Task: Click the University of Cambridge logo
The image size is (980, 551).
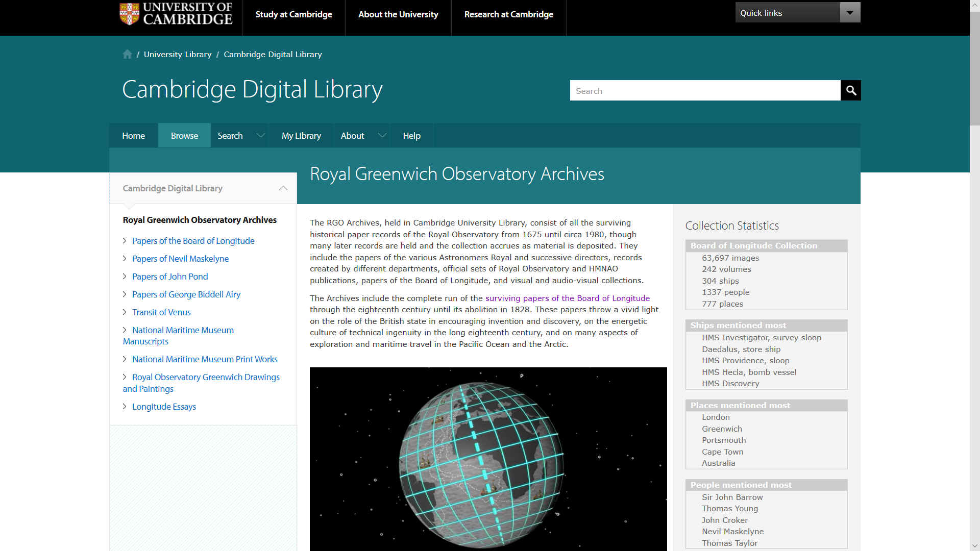Action: [x=176, y=14]
